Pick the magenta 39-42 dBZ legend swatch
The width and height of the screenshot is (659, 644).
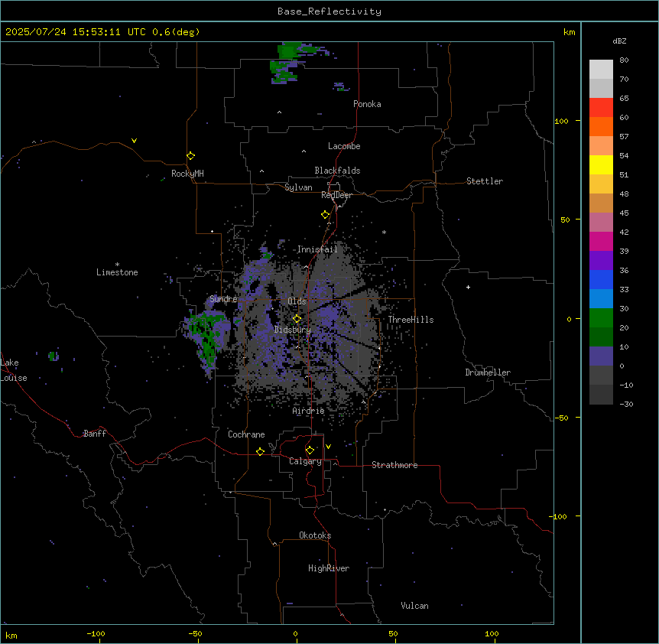[x=601, y=241]
